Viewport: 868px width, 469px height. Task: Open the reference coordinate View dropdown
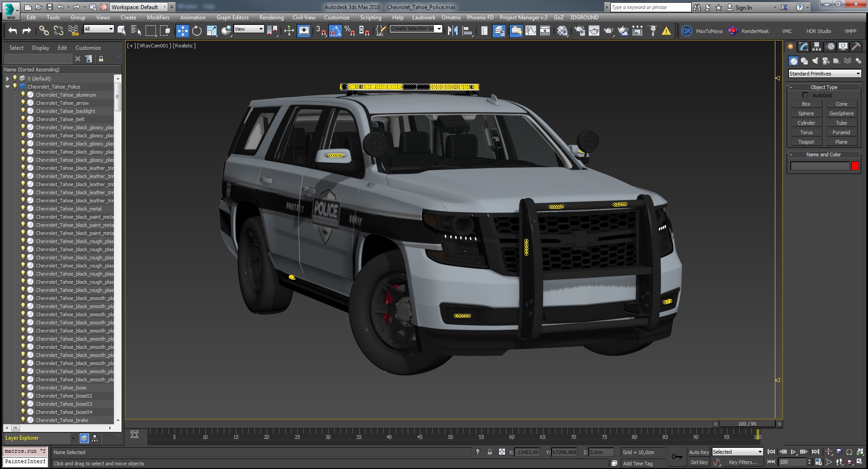(x=249, y=29)
